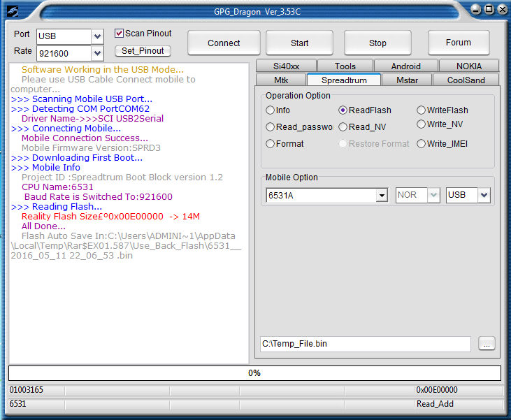
Task: Click the GPG Dragon logo icon in title bar
Action: click(x=13, y=11)
